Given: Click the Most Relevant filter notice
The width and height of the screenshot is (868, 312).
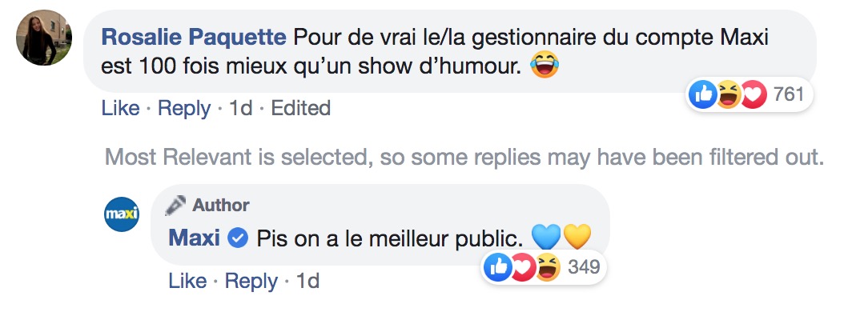Looking at the screenshot, I should tap(464, 157).
